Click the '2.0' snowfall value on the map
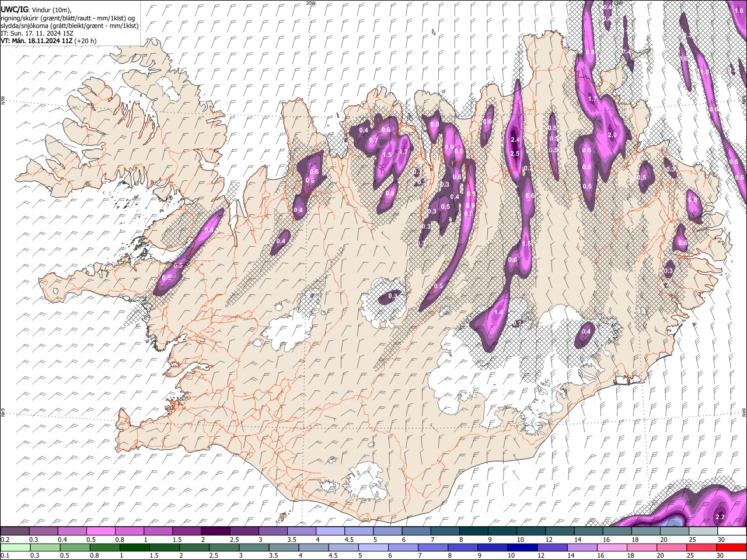Image resolution: width=747 pixels, height=560 pixels. [612, 135]
